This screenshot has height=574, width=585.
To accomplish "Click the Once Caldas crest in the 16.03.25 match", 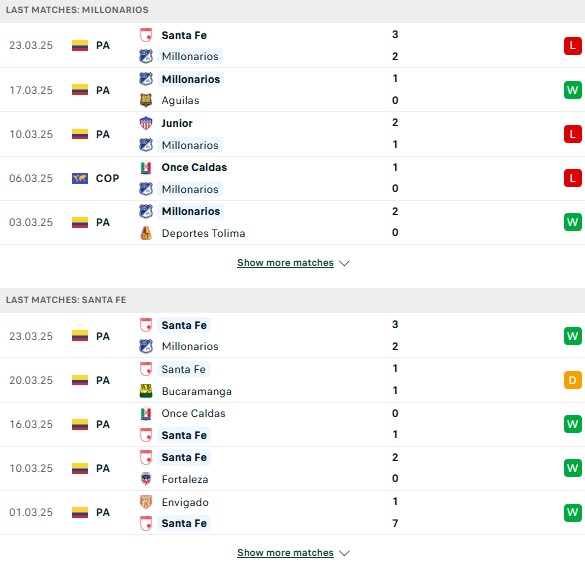I will pos(146,413).
